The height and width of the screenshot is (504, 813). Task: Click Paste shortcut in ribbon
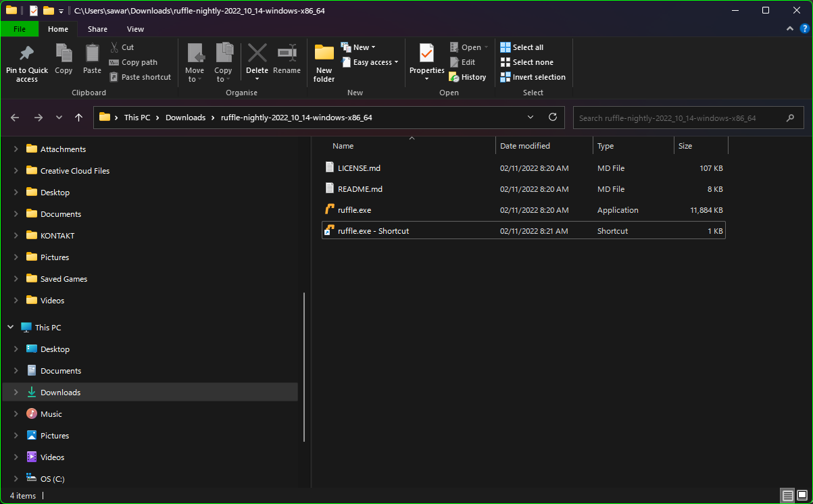click(x=140, y=77)
